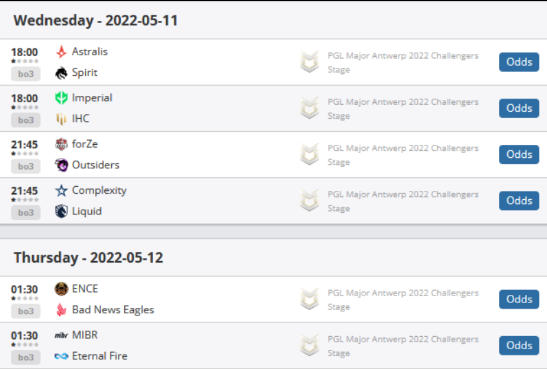
Task: Open Odds for MIBR vs Eternal Fire
Action: click(x=519, y=346)
